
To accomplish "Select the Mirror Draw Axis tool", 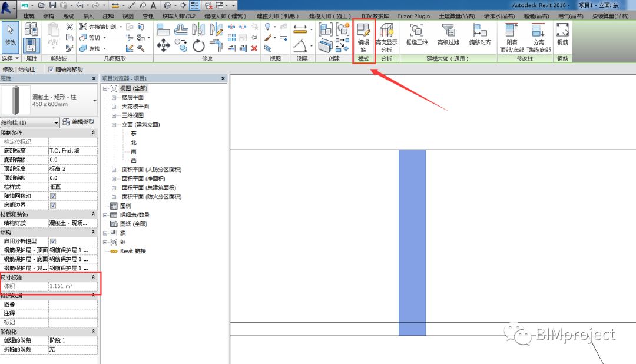I will (216, 29).
